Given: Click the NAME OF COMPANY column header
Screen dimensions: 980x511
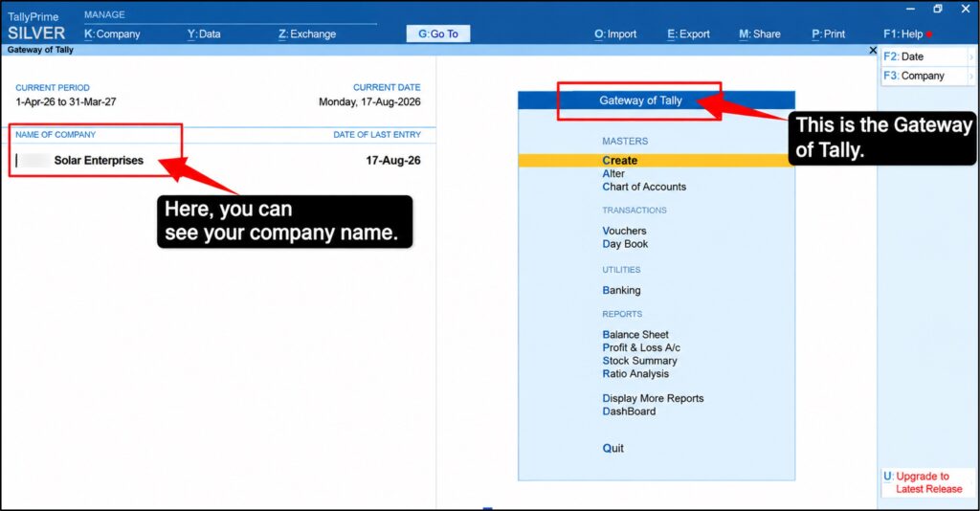Looking at the screenshot, I should point(56,134).
